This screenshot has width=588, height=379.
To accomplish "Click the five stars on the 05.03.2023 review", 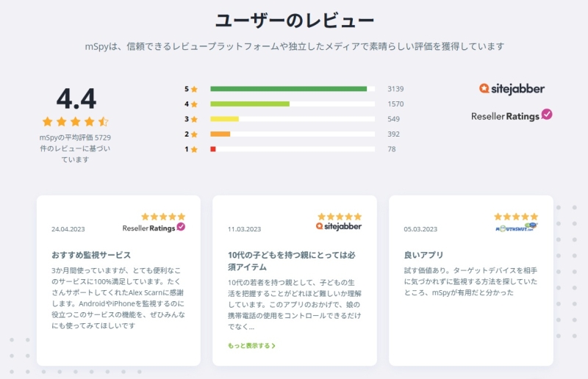I will 516,217.
